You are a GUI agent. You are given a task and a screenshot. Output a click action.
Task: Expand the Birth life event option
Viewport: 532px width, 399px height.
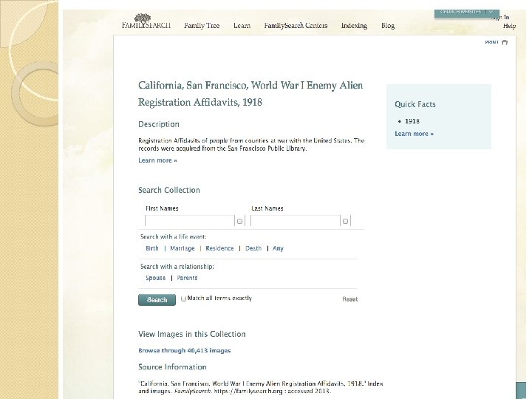click(152, 248)
